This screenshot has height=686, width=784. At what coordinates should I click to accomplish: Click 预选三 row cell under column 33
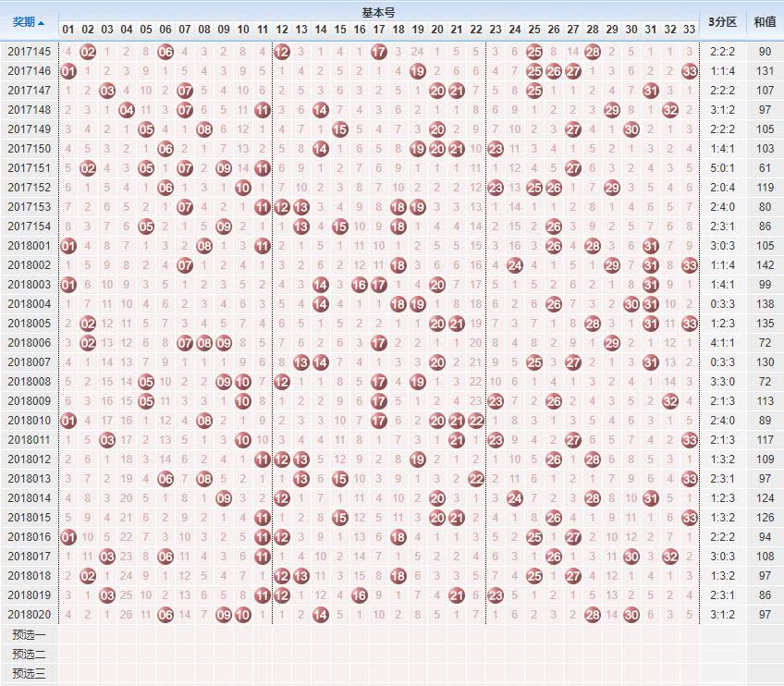(690, 673)
